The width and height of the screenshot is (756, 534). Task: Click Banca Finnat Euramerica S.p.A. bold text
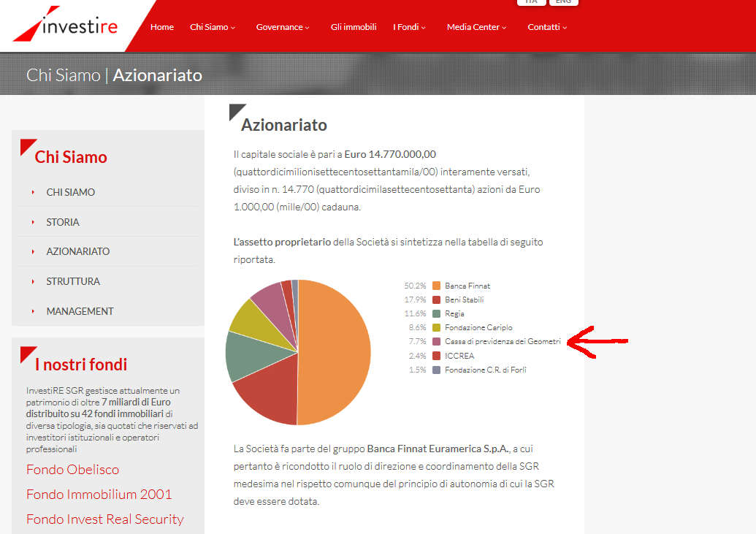438,449
